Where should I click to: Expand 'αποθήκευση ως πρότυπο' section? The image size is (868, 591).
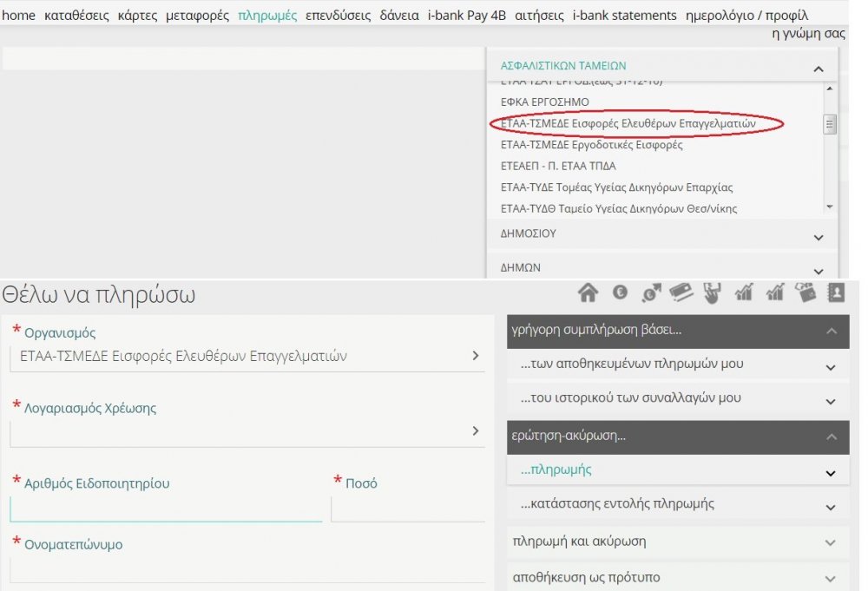[677, 577]
